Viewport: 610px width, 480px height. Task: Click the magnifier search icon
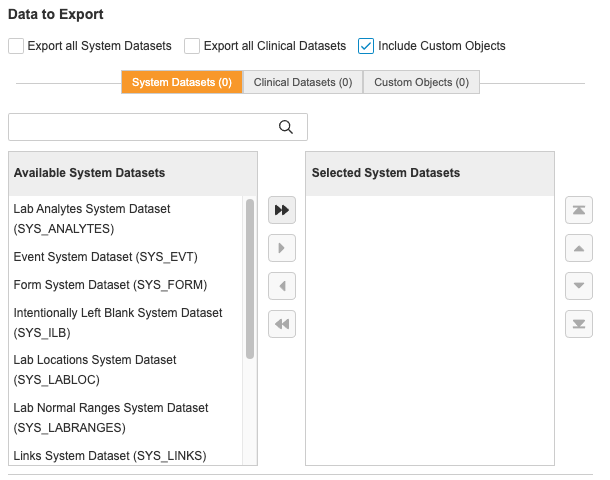click(286, 127)
